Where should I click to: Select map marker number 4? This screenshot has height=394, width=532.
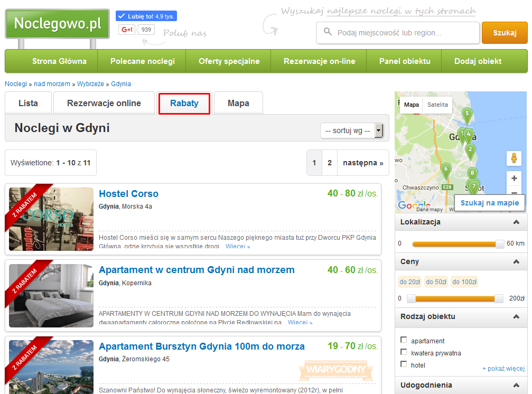click(x=469, y=136)
